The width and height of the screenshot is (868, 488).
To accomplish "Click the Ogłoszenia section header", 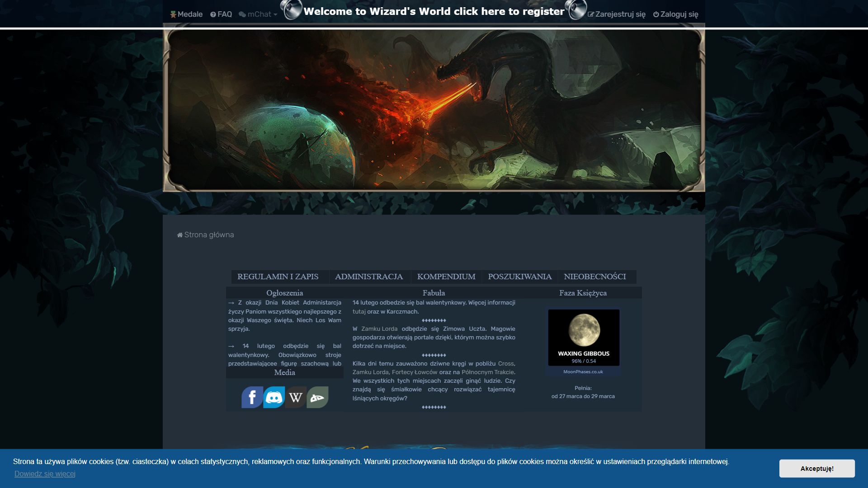I will tap(285, 293).
